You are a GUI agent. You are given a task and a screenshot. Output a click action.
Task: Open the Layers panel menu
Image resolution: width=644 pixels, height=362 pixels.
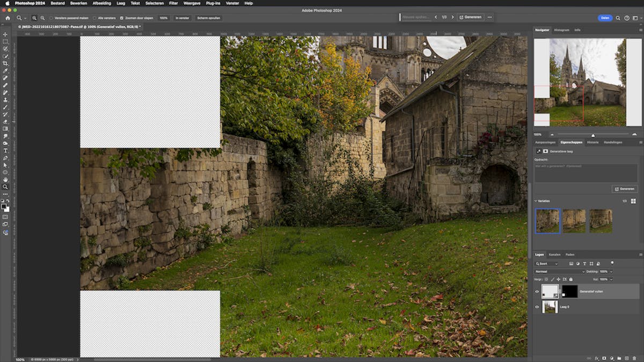(x=640, y=254)
